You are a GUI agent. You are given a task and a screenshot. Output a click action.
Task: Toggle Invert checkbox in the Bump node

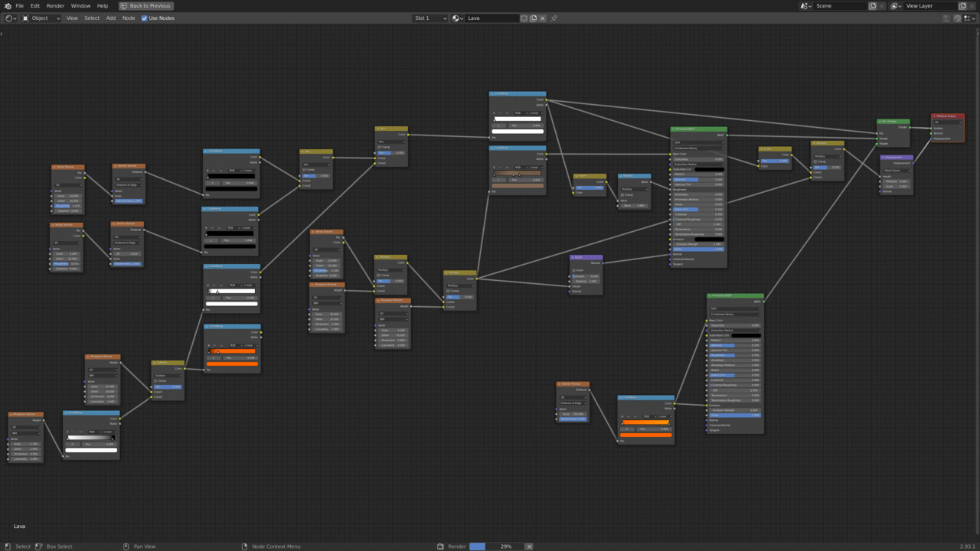[x=573, y=270]
